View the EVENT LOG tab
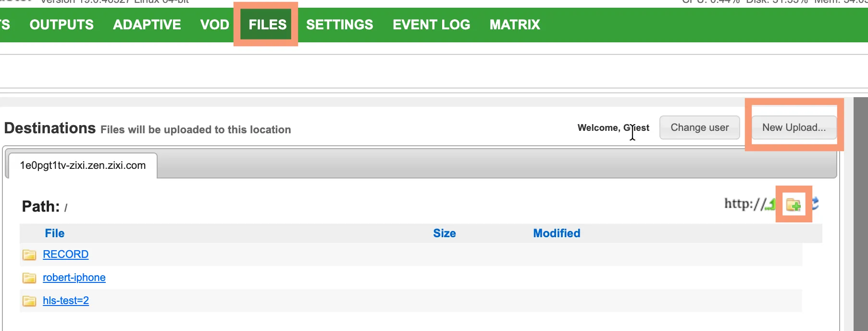Viewport: 868px width, 331px height. pos(432,25)
